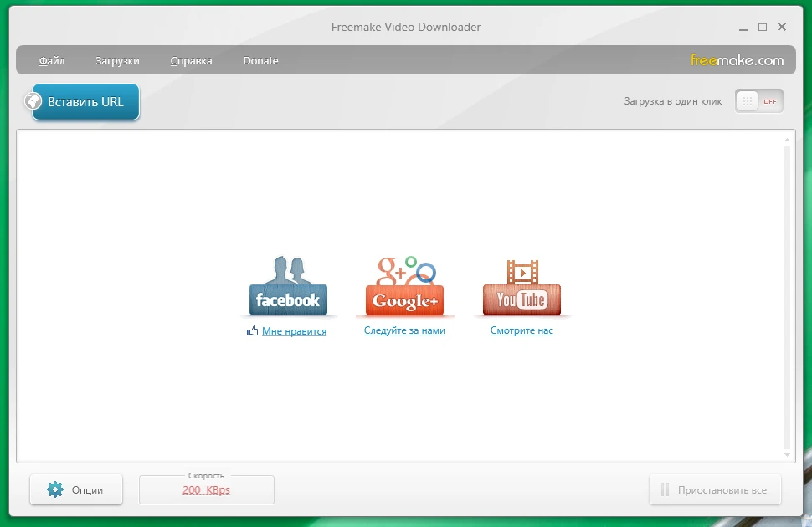Viewport: 812px width, 527px height.
Task: Open the Справка menu
Action: click(191, 60)
